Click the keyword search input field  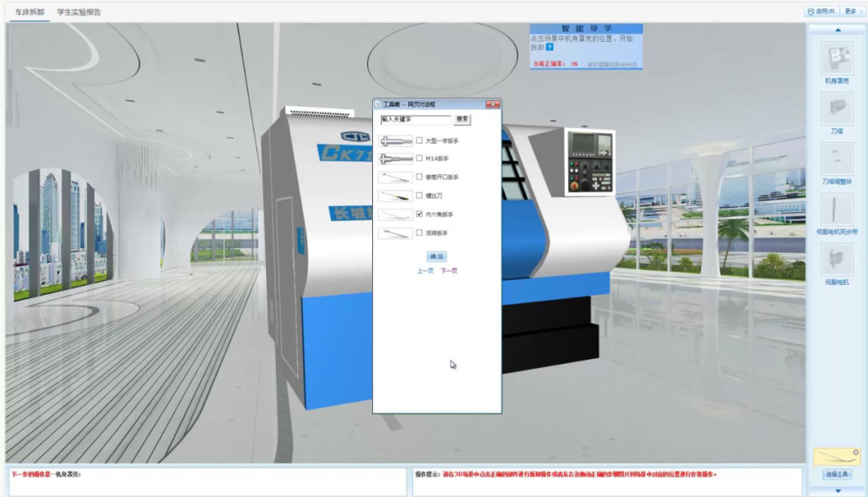point(416,120)
